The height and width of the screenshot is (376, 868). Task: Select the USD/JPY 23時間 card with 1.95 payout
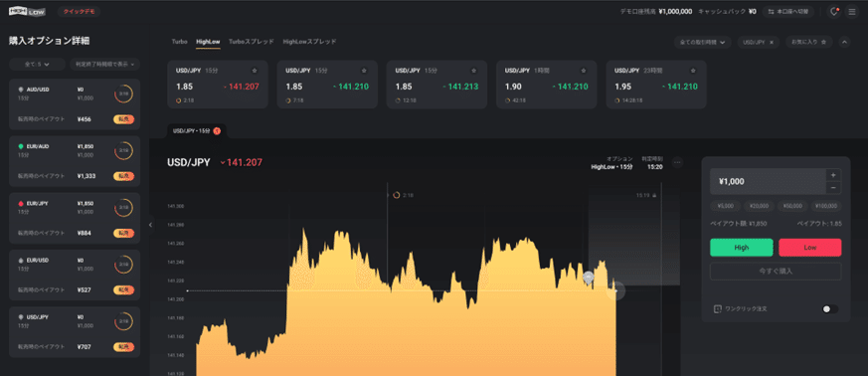(656, 85)
